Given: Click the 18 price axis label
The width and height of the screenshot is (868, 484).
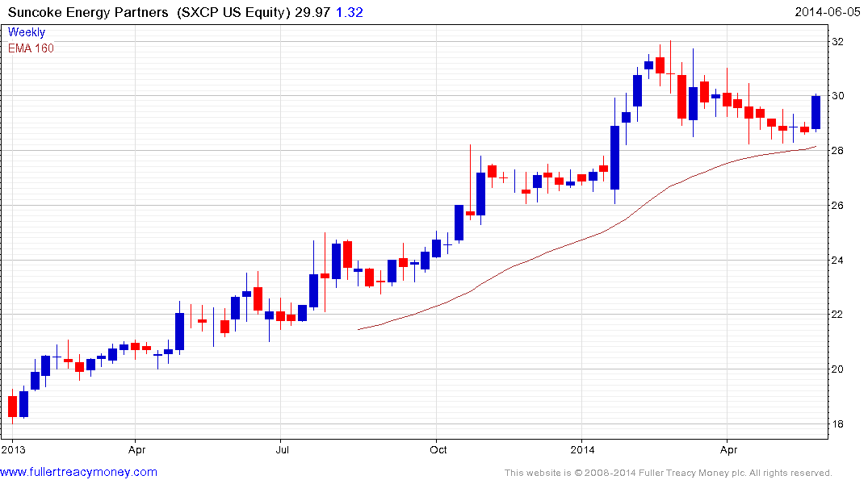Looking at the screenshot, I should click(837, 423).
